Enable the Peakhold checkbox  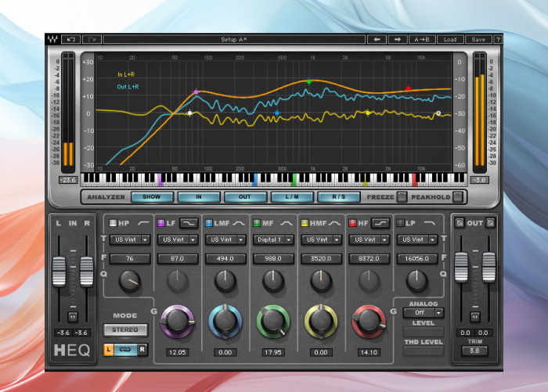tap(458, 197)
